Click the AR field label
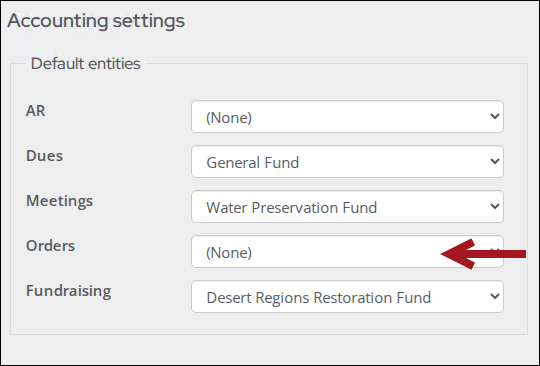 coord(35,111)
